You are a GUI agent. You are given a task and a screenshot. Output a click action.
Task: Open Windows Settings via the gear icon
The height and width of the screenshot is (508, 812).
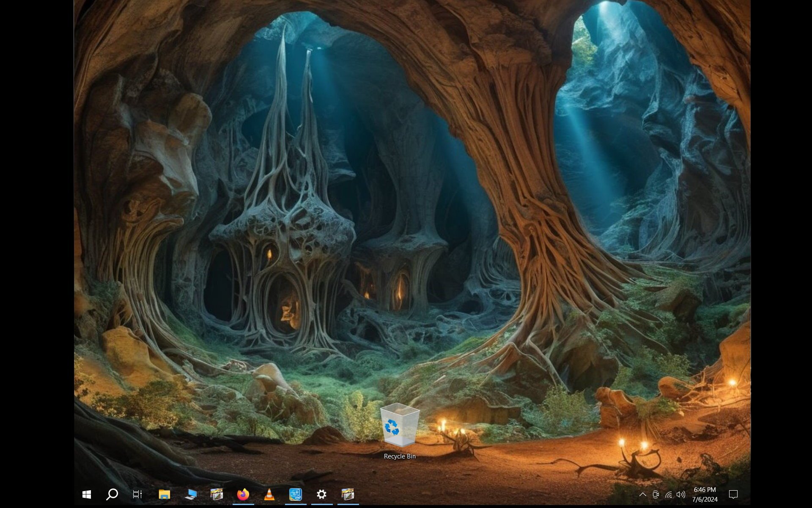click(x=321, y=494)
